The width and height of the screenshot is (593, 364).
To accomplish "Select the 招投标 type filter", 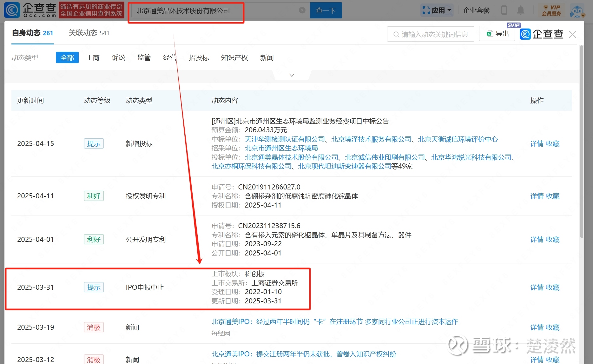I will tap(199, 58).
